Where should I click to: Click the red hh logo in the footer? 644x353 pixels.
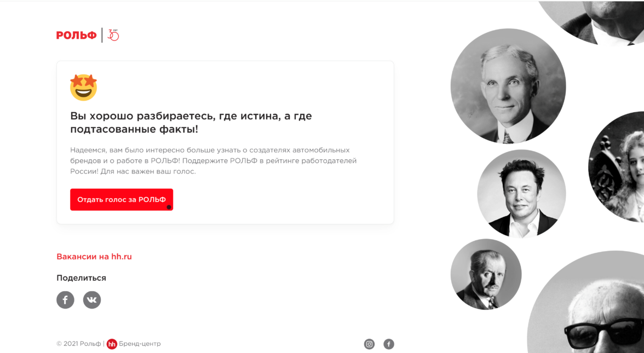tap(112, 344)
